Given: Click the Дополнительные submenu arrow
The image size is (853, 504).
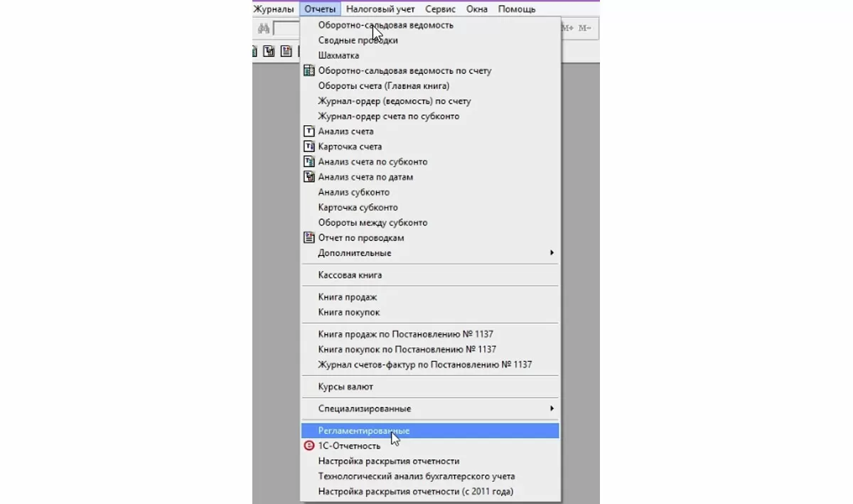Looking at the screenshot, I should tap(552, 253).
